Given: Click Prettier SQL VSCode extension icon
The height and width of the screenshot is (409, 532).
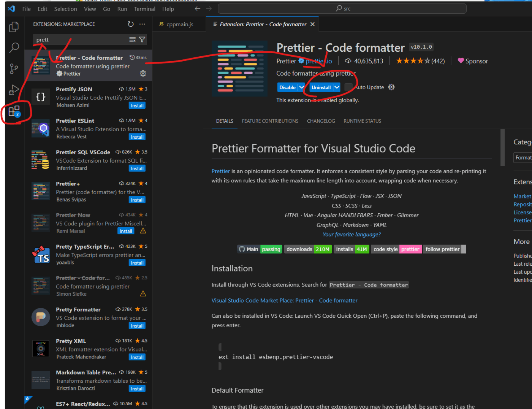Looking at the screenshot, I should tap(41, 160).
